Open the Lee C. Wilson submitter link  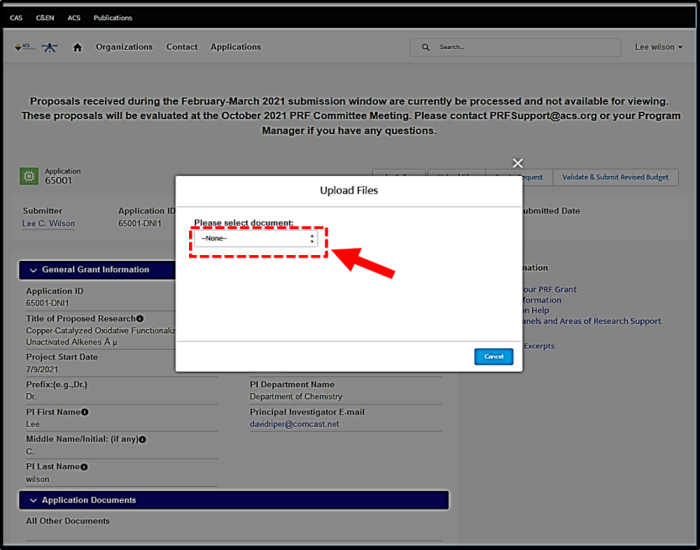48,224
